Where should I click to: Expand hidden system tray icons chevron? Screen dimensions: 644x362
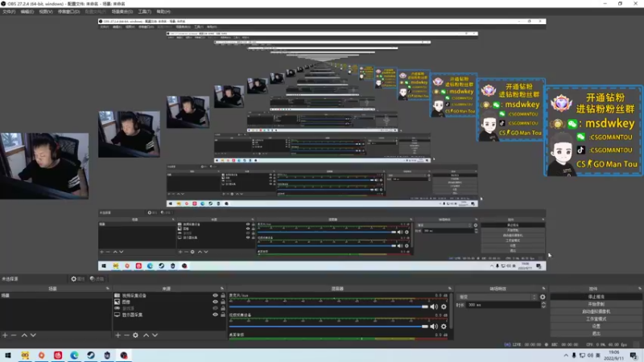coord(566,356)
